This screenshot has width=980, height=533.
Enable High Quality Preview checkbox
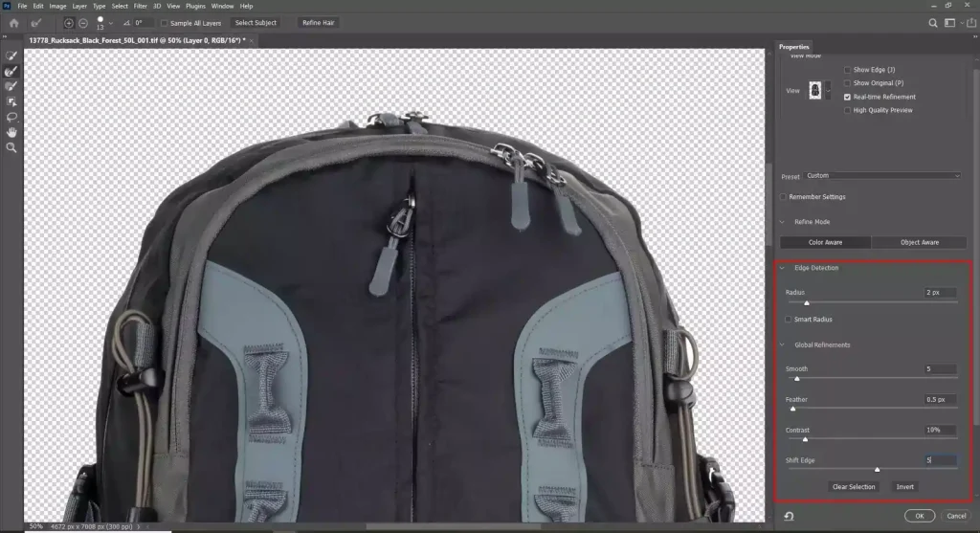click(x=847, y=111)
